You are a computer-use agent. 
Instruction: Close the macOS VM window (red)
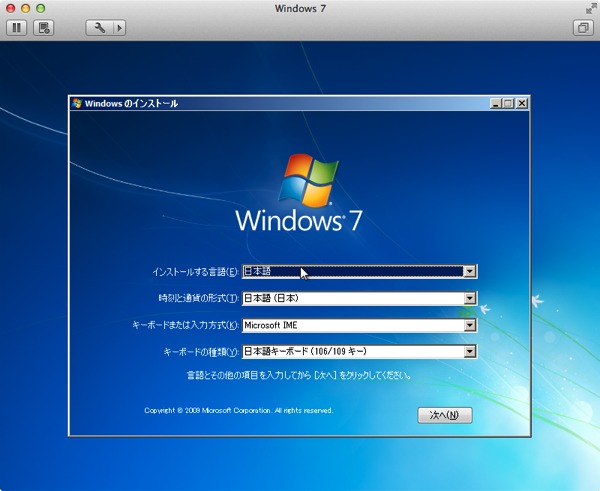coord(10,8)
